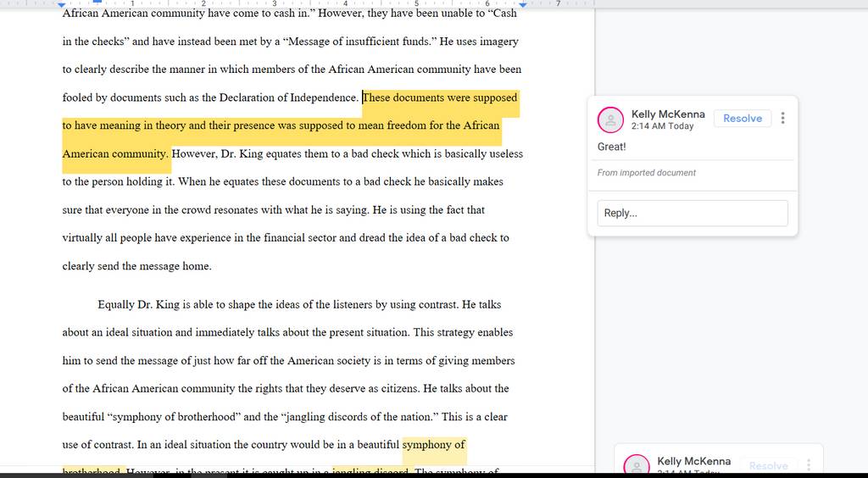Click the text "Message of insufficient funds."
Screen dimensions: 868x478
(360, 42)
